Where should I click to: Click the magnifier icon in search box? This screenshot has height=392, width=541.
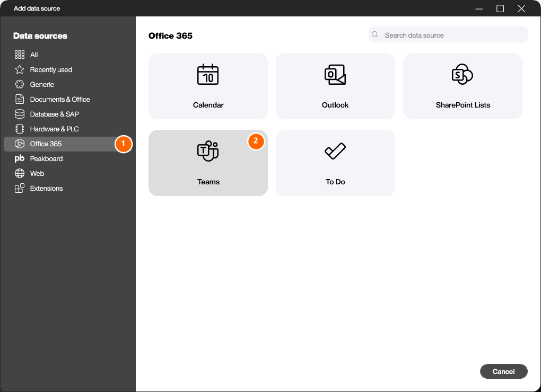click(375, 35)
